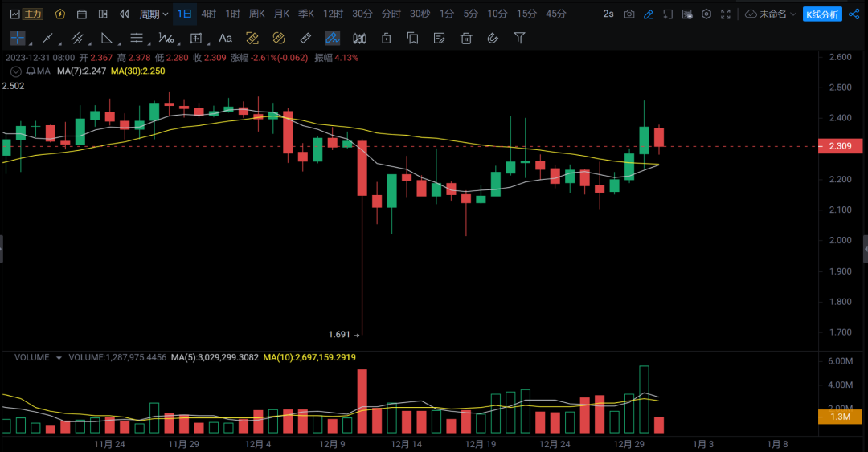This screenshot has width=868, height=452.
Task: Click the 2s refresh interval button
Action: click(x=608, y=14)
